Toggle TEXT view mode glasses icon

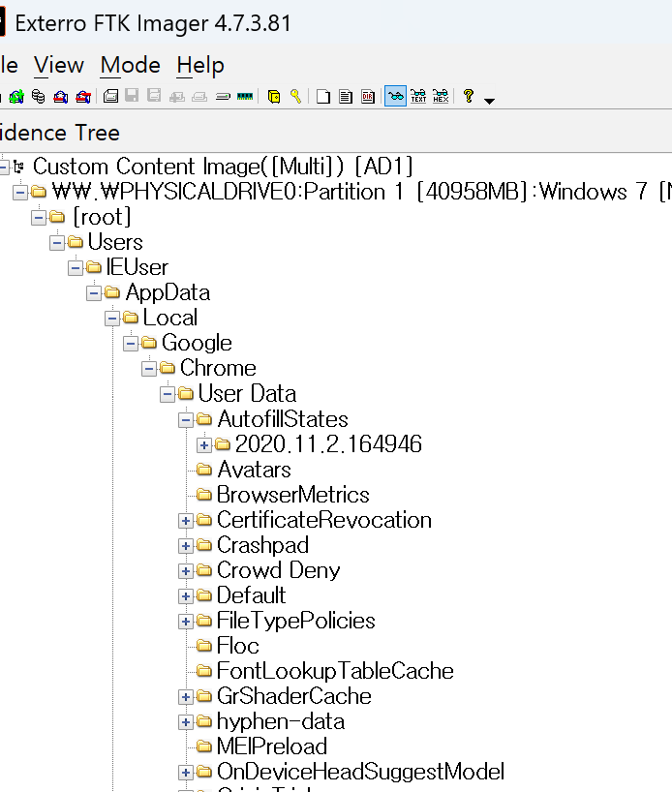pos(418,96)
